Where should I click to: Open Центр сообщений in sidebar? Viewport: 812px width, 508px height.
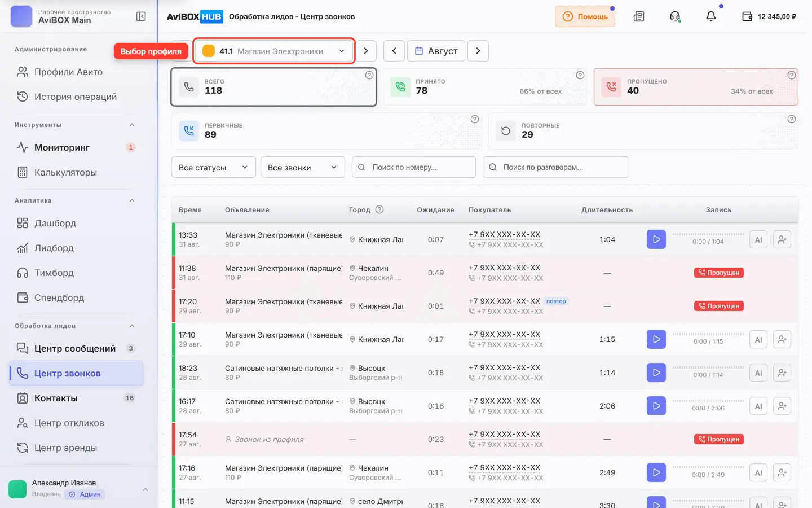(x=76, y=348)
